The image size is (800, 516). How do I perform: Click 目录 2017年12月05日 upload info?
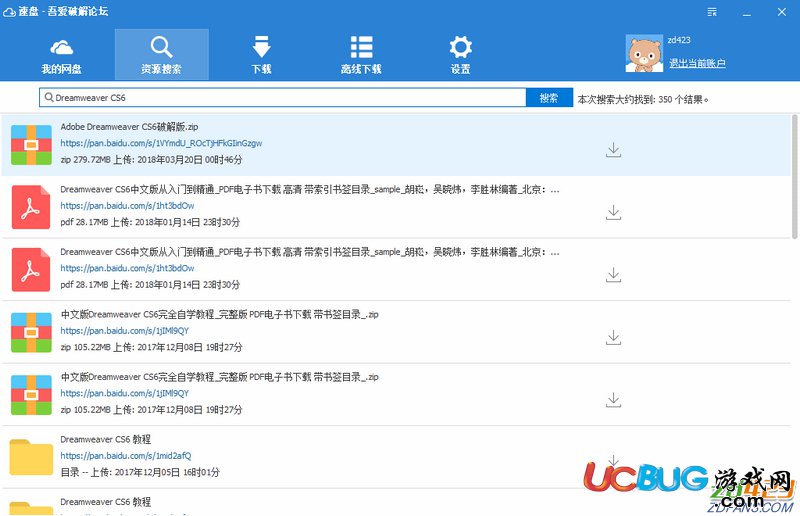coord(140,472)
